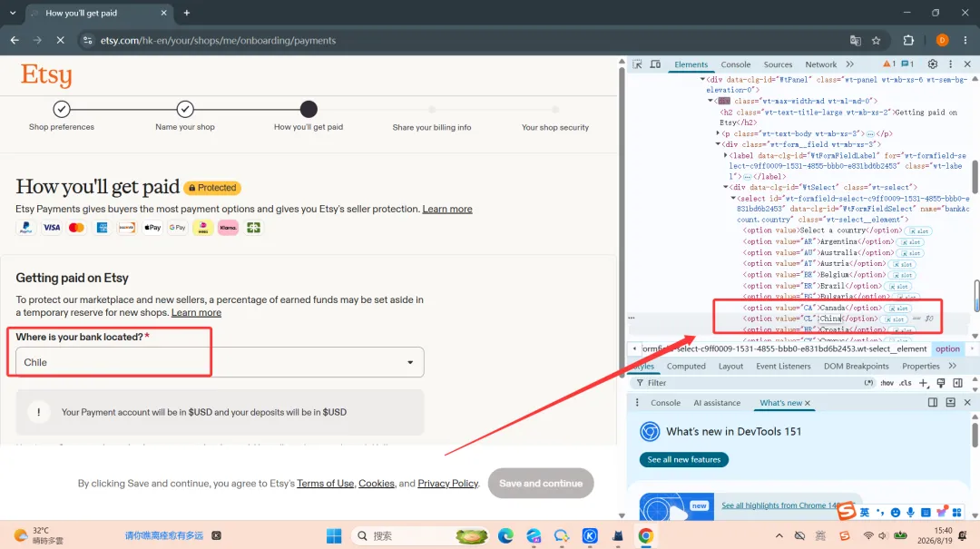Go to Shop preferences step circle

click(62, 110)
